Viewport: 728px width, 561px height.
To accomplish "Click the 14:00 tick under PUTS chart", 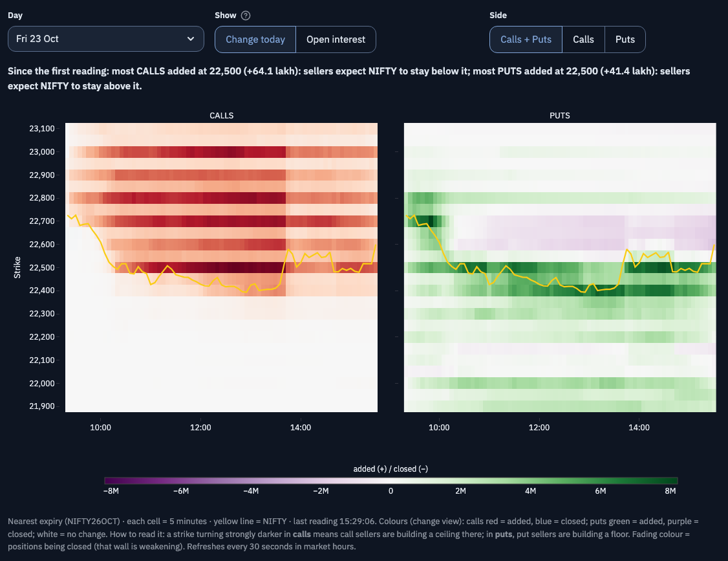I will click(x=639, y=427).
